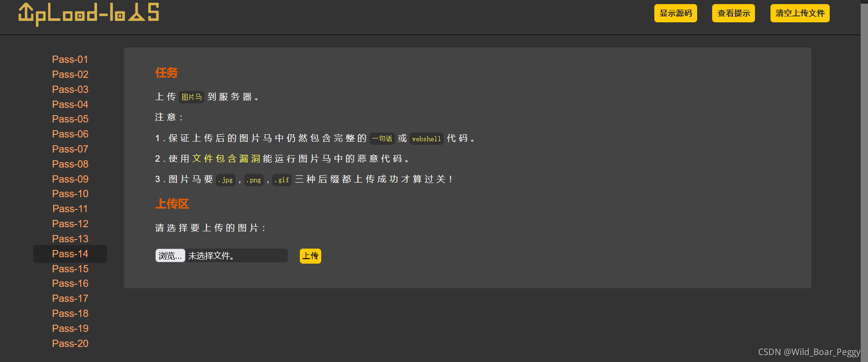Click the 浏览... file browse button
Screen dimensions: 868x362
[170, 255]
